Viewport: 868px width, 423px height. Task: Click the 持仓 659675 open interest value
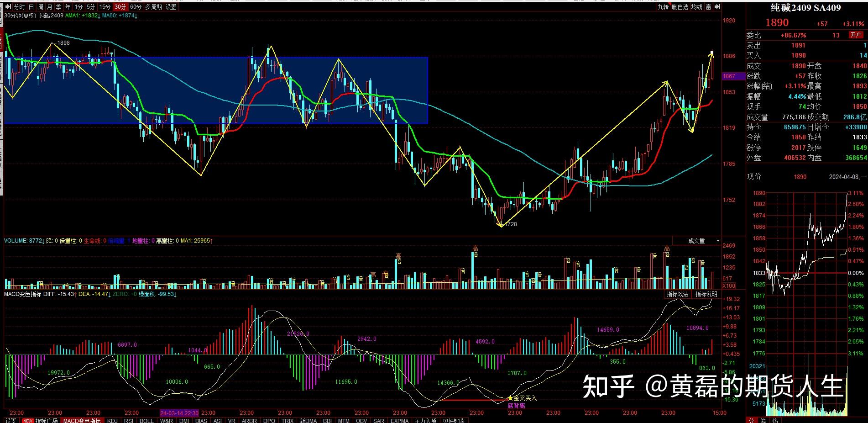click(795, 127)
